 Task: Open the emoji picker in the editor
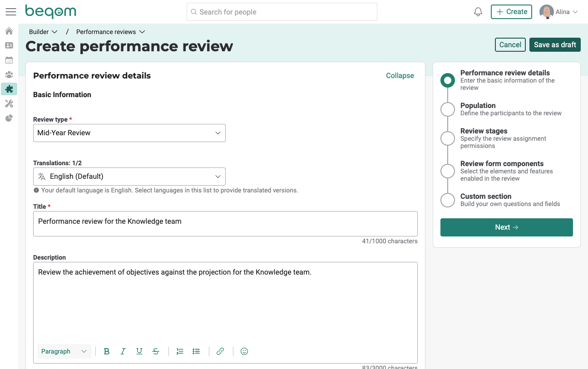click(244, 351)
